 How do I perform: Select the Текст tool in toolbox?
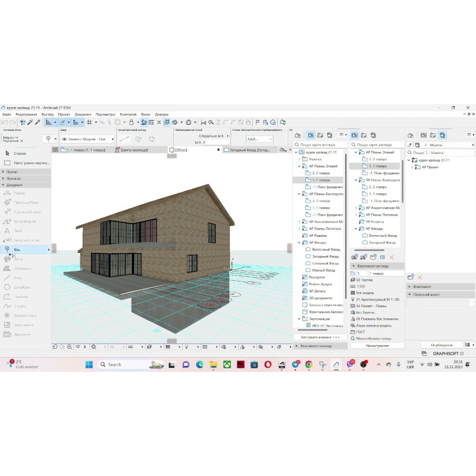pos(19,230)
